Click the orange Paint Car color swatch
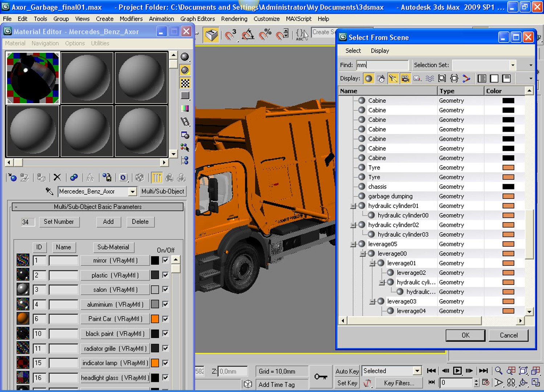The image size is (544, 392). click(x=155, y=319)
